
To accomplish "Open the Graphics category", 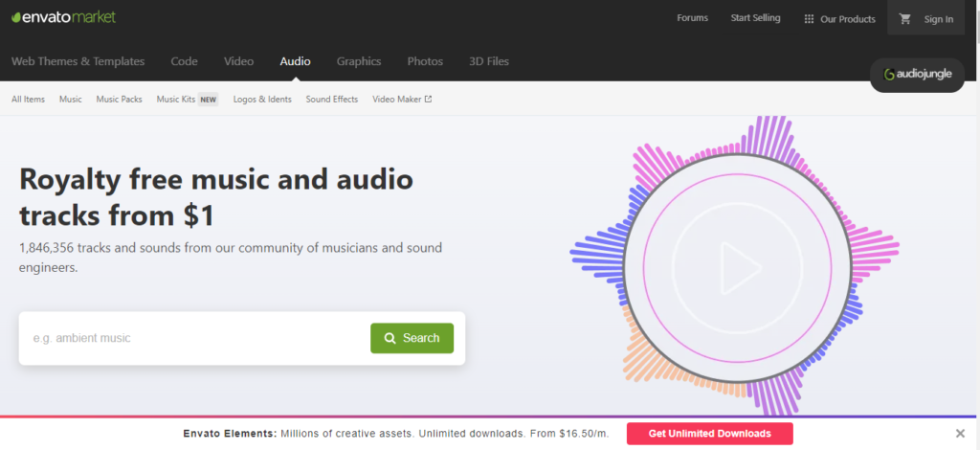I will click(x=359, y=61).
